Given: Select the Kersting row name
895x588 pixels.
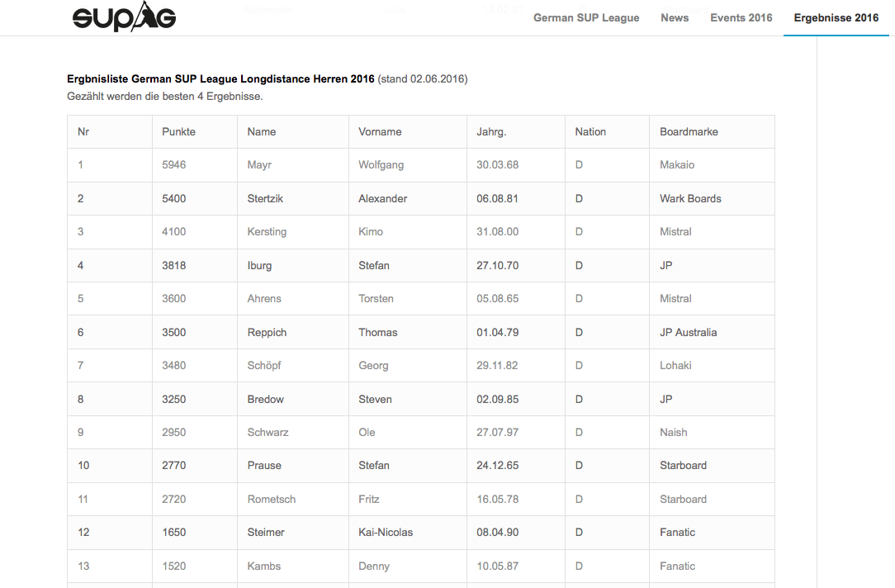Looking at the screenshot, I should pos(267,231).
